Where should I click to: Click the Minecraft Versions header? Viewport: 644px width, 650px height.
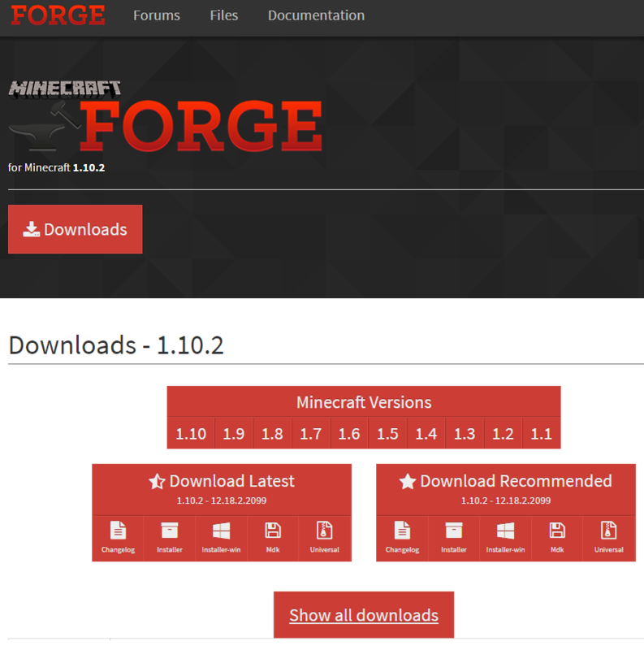(x=364, y=401)
